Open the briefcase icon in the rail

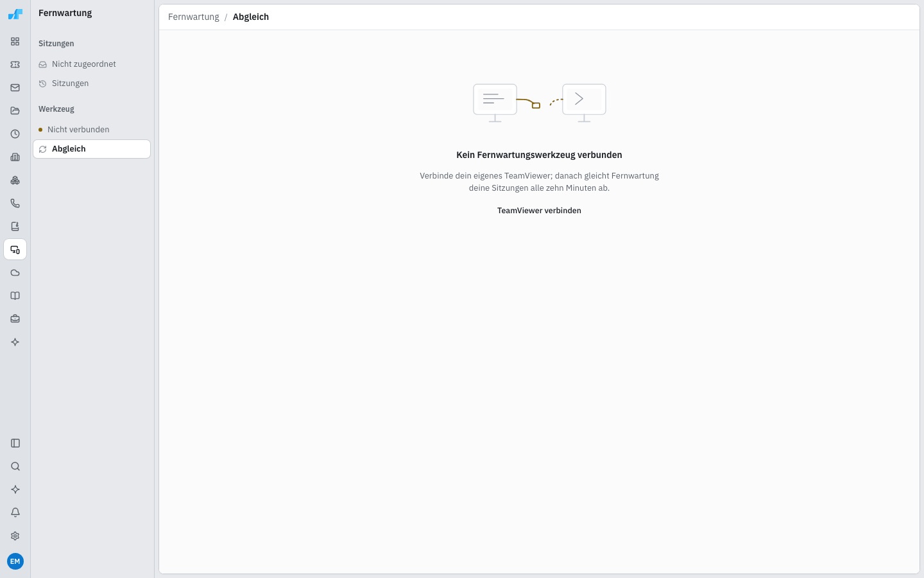point(15,319)
